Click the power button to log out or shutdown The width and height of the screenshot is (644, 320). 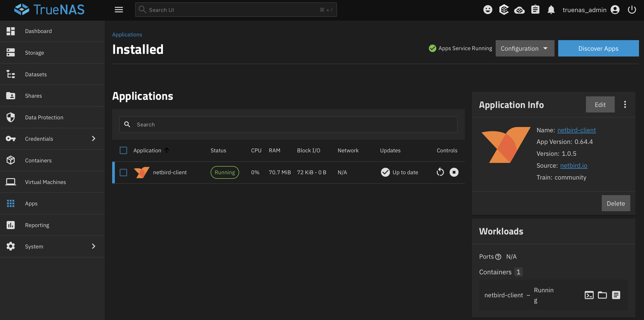point(632,10)
